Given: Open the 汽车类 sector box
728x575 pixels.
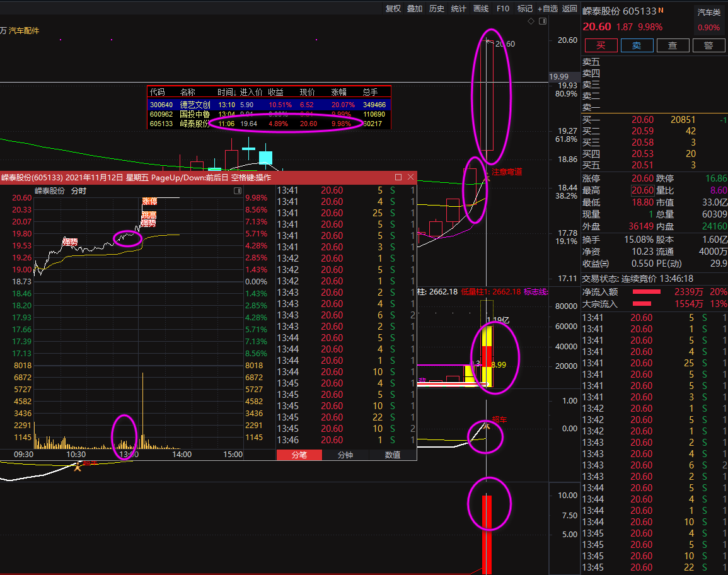Looking at the screenshot, I should [x=708, y=20].
